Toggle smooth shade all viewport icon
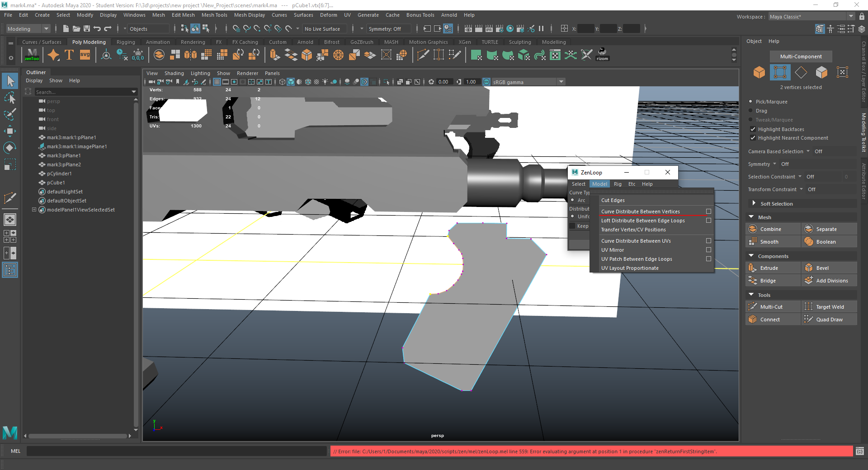Image resolution: width=868 pixels, height=470 pixels. tap(291, 82)
